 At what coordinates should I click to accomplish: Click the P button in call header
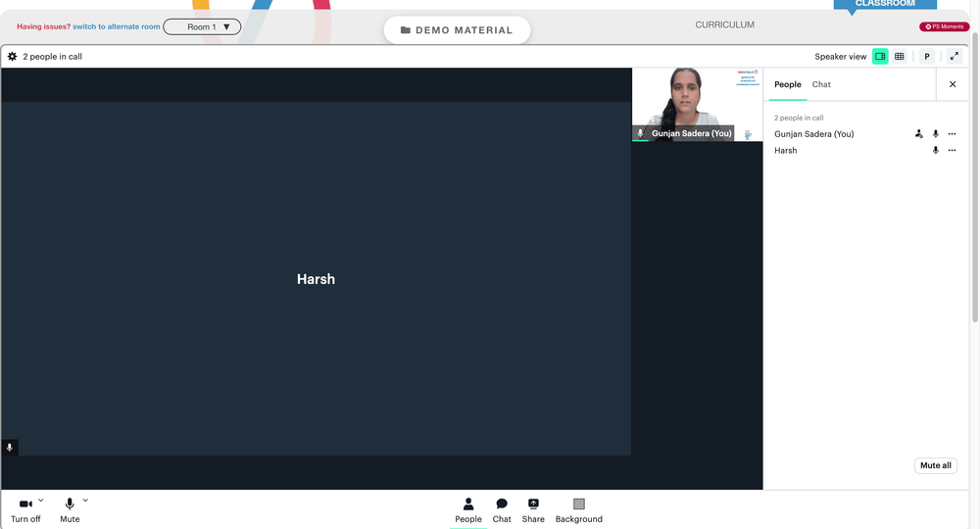point(927,56)
